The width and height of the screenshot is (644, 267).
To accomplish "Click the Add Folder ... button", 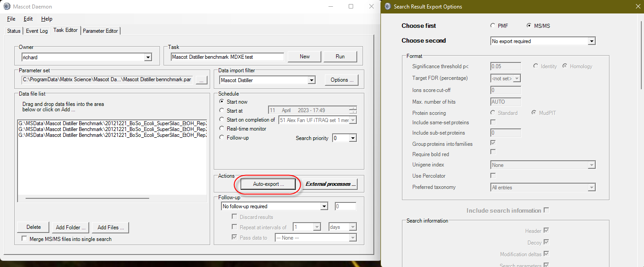I will [71, 228].
